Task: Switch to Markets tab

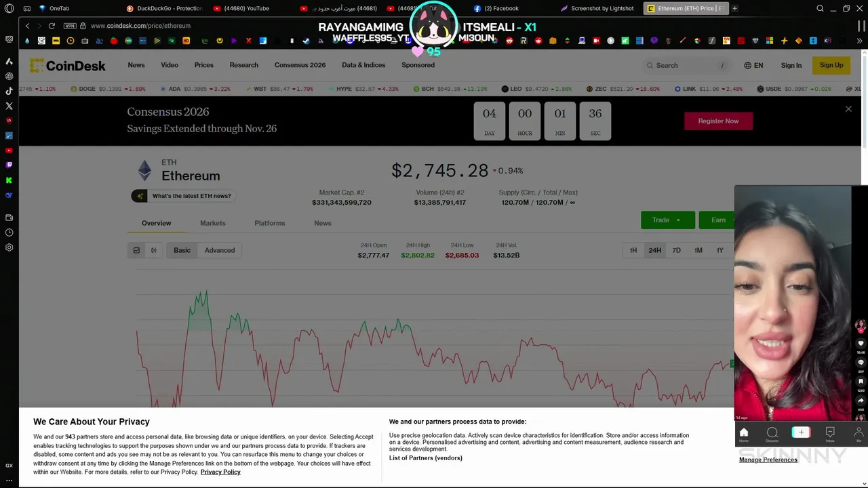Action: pos(212,223)
